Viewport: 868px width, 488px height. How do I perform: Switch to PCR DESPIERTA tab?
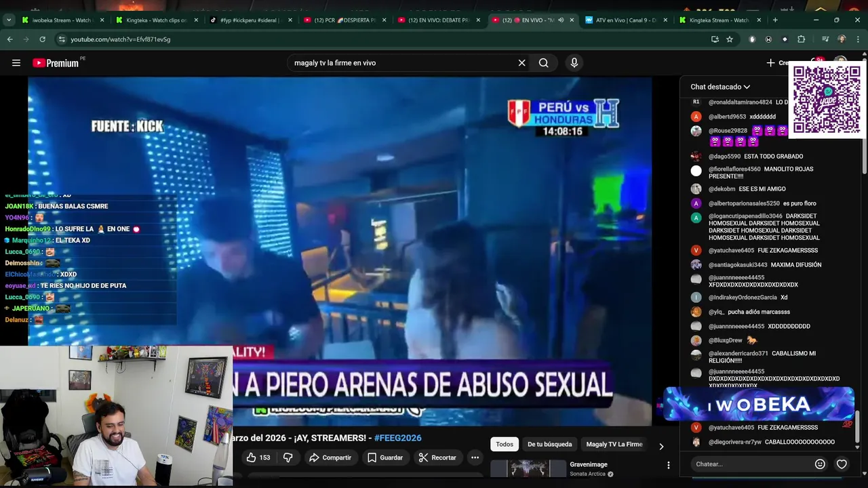[344, 20]
